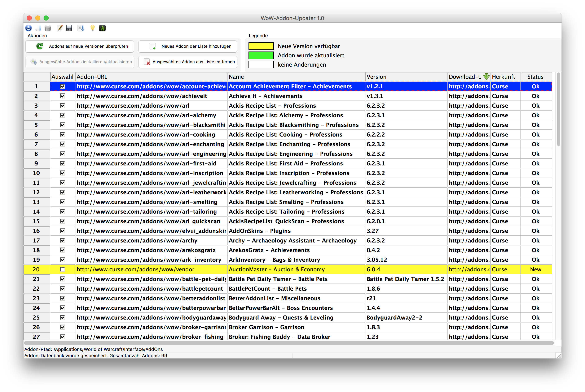585x392 pixels.
Task: Uncheck the Broker Garrison row checkbox
Action: pos(62,327)
